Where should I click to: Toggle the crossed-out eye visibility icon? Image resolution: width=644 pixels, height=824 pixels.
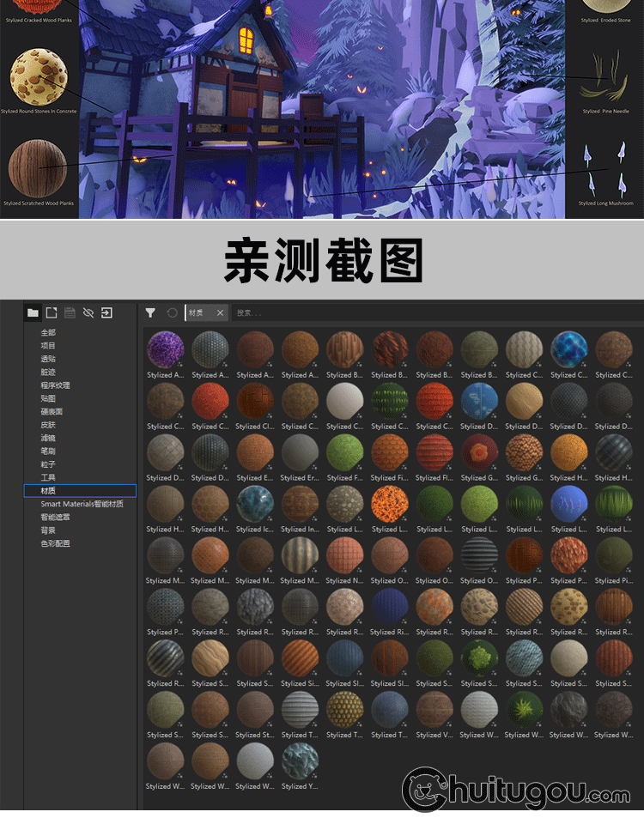88,313
